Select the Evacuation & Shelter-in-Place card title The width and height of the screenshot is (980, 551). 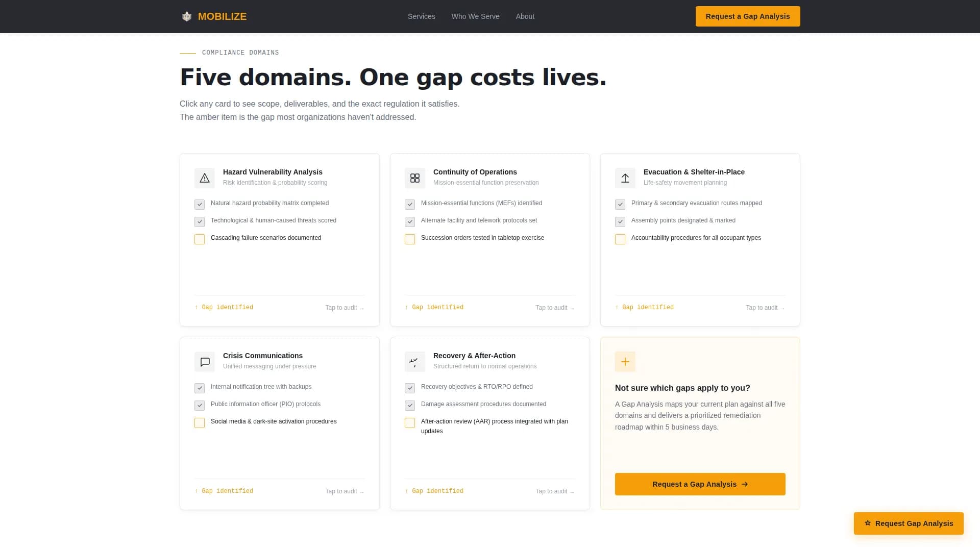(x=694, y=172)
